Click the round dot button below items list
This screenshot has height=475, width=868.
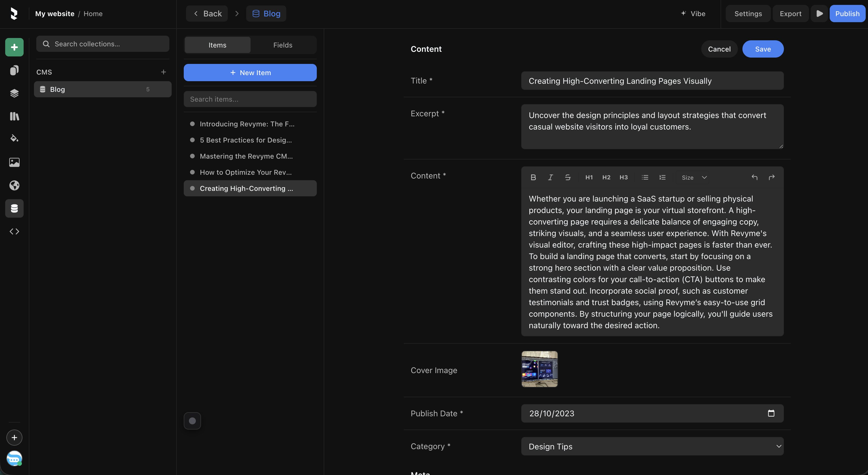click(x=192, y=421)
